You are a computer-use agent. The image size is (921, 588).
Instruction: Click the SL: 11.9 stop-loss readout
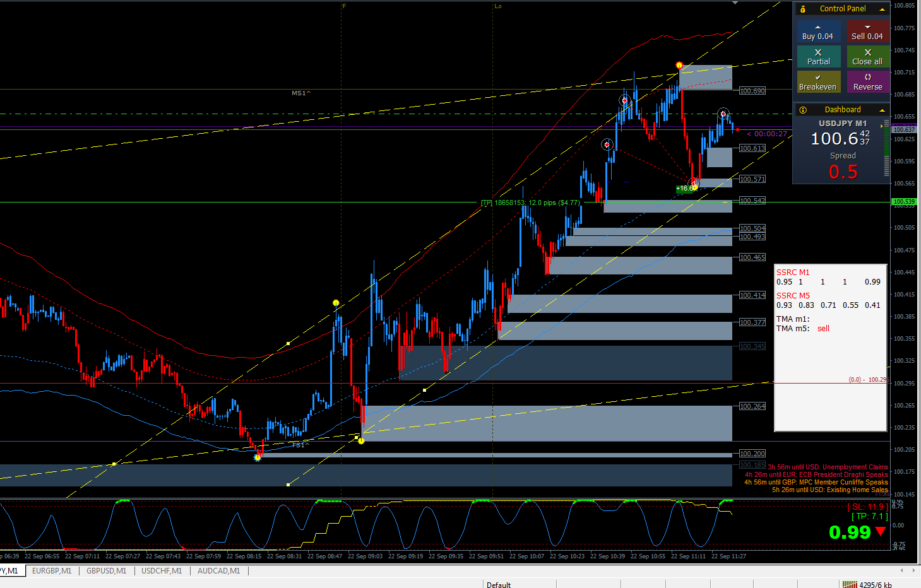[x=867, y=507]
